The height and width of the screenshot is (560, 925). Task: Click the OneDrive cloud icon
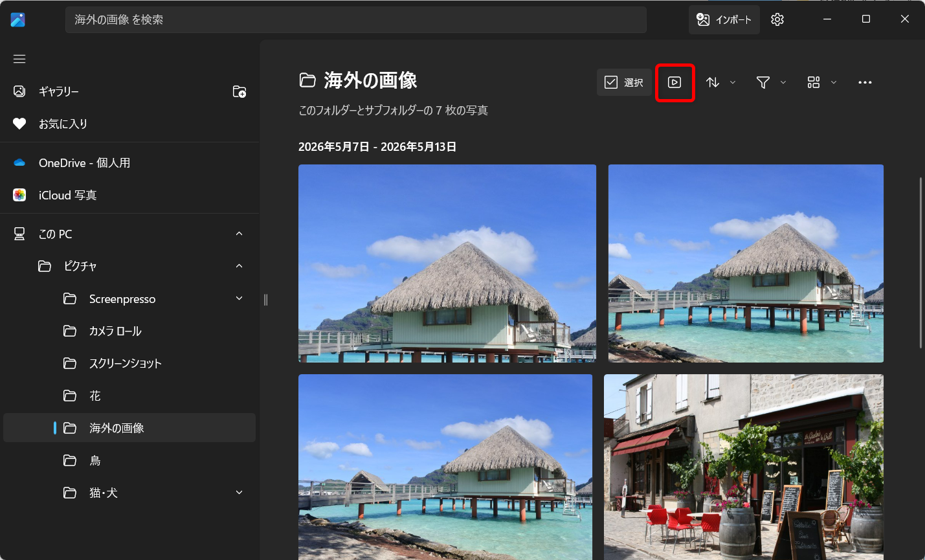19,162
